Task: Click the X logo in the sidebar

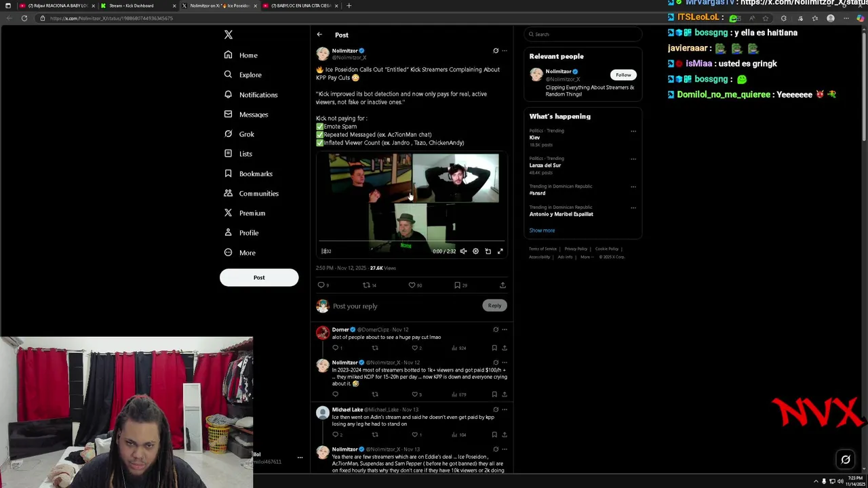Action: pyautogui.click(x=229, y=35)
